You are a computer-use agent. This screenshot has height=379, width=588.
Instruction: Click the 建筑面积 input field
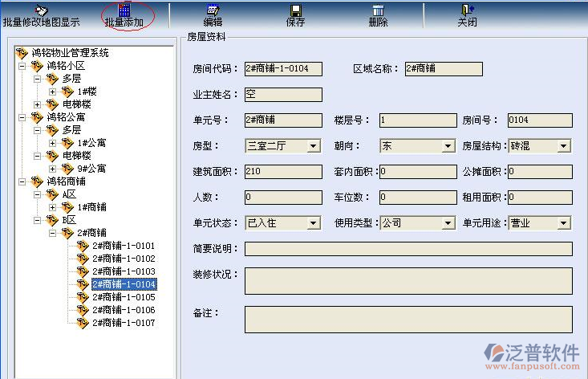tap(282, 172)
